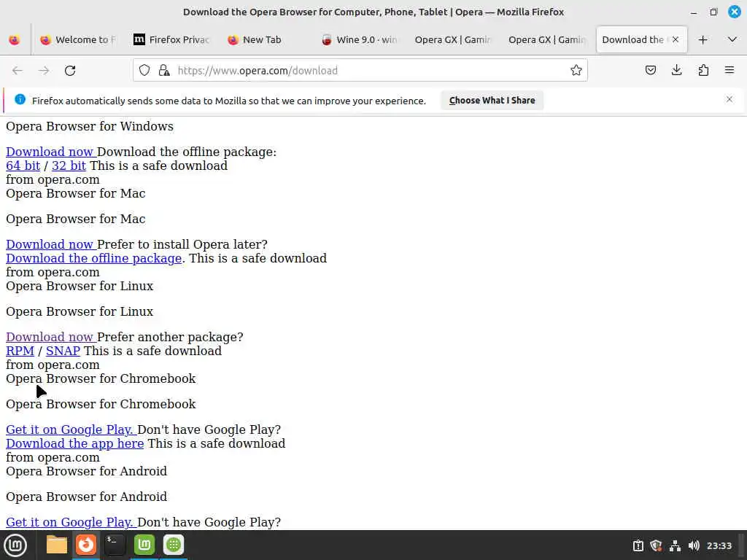Open the tracking protection shield icon
The width and height of the screenshot is (747, 560).
click(x=144, y=71)
